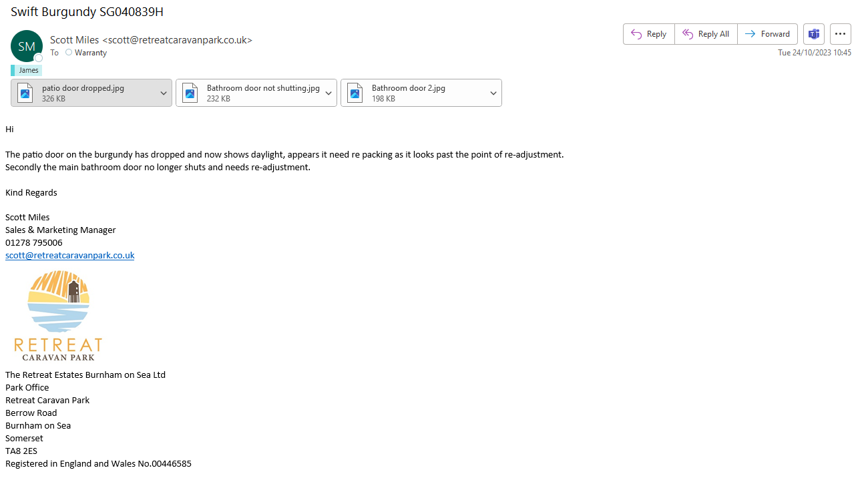868x480 pixels.
Task: Select the Warranty recipient name
Action: click(91, 53)
